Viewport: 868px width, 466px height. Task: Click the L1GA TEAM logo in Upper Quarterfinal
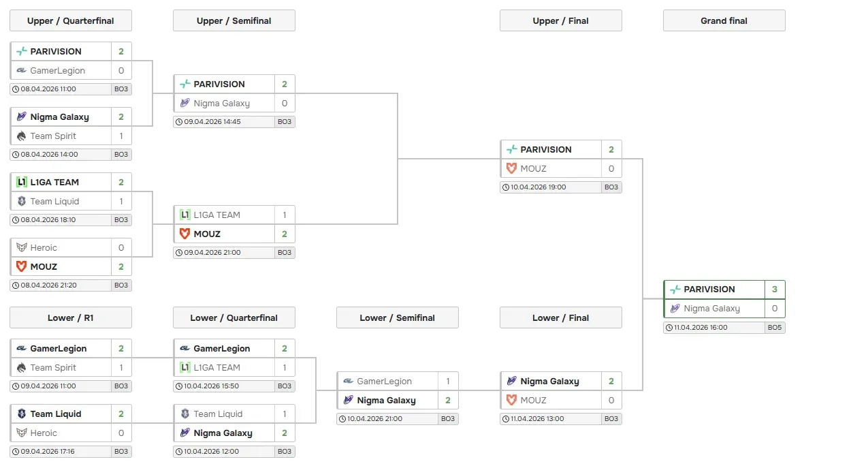21,182
